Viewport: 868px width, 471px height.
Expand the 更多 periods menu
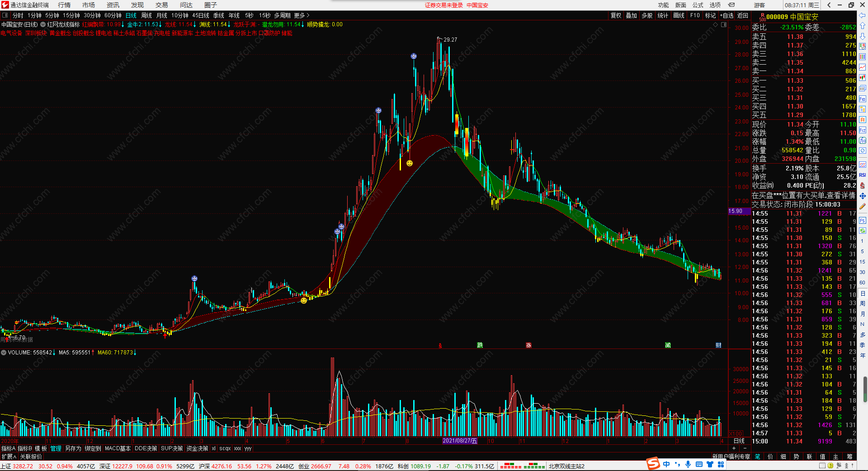[x=302, y=15]
